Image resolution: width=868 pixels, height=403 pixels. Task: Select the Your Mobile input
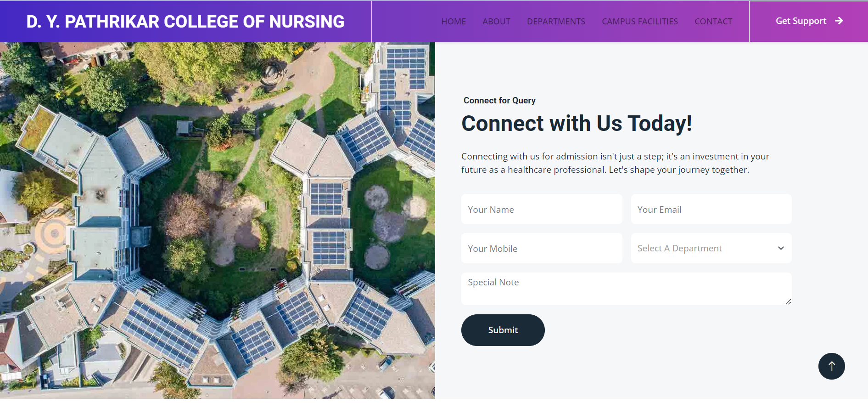point(542,249)
